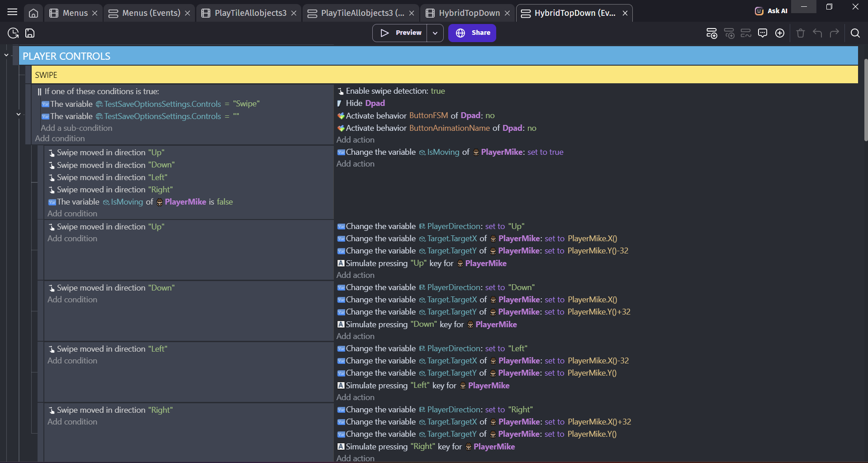Collapse the swipe conditions event chevron
Screen dimensions: 868x463
(19, 114)
